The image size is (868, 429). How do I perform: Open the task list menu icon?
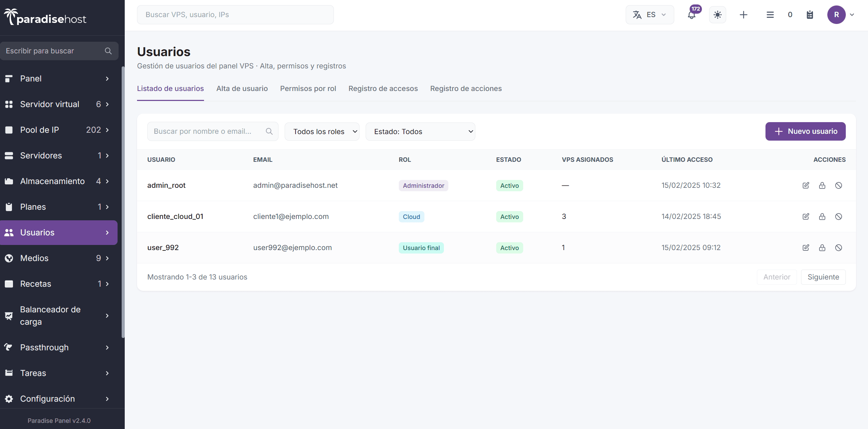770,15
